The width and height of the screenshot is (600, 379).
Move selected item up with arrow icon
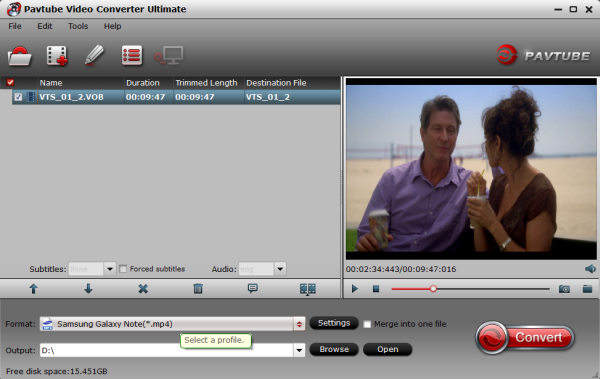[34, 289]
